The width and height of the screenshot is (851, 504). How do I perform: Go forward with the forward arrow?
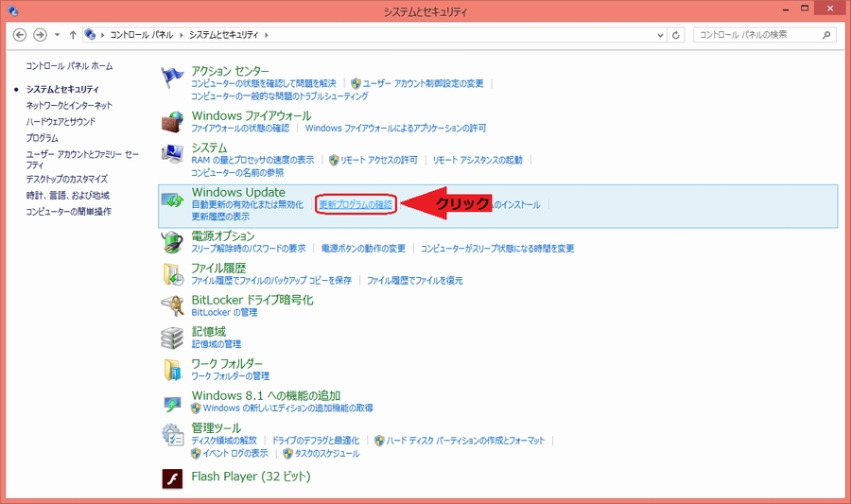40,35
